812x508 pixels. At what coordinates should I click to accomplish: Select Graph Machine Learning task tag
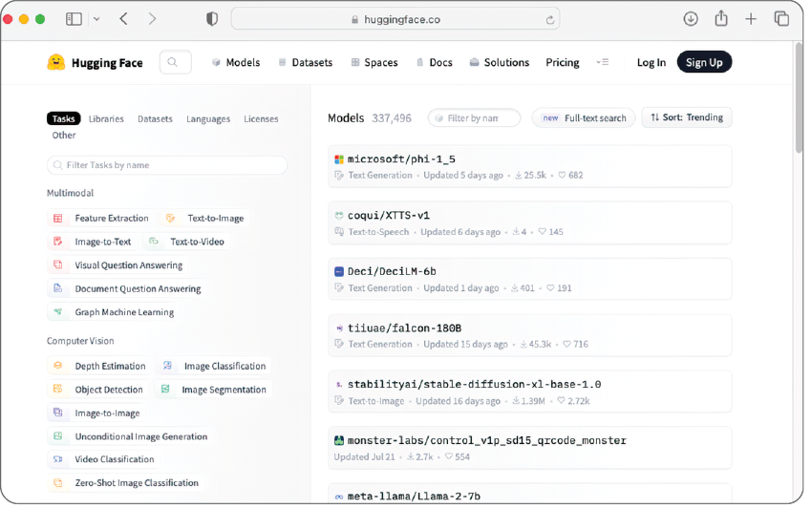(114, 311)
